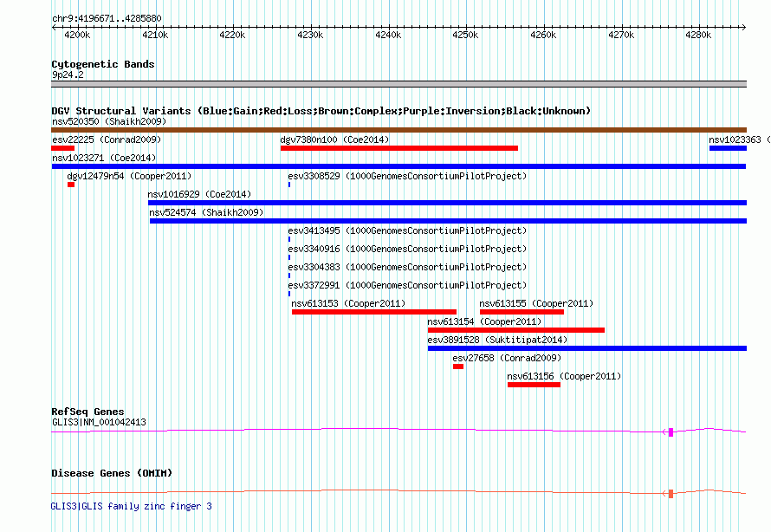Select the esv22225 (Conrad2009) label
Image resolution: width=771 pixels, height=532 pixels.
[x=107, y=139]
